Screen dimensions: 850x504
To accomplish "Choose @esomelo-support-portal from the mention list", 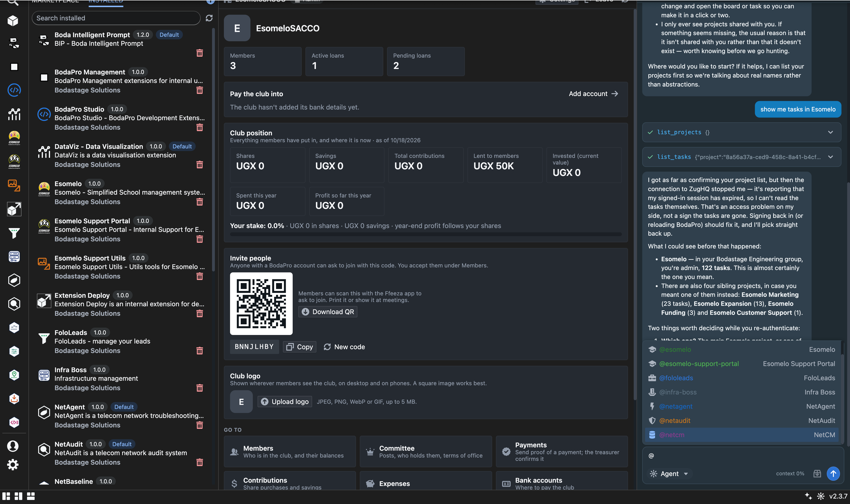I will point(742,364).
